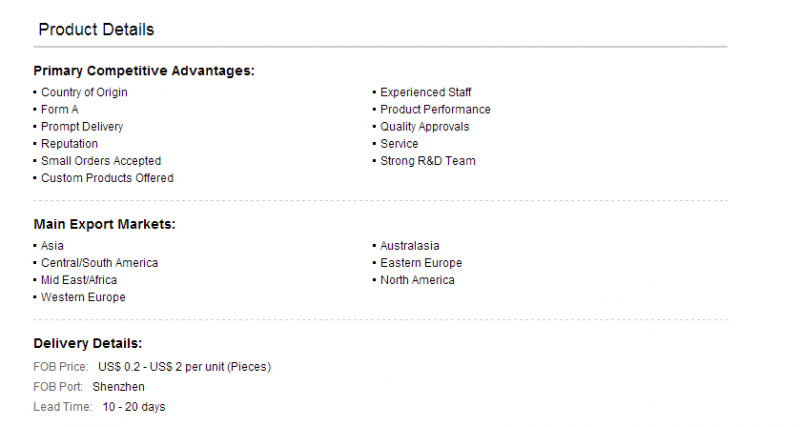Open the Experienced Staff item
Screen dimensions: 800x427
[426, 92]
